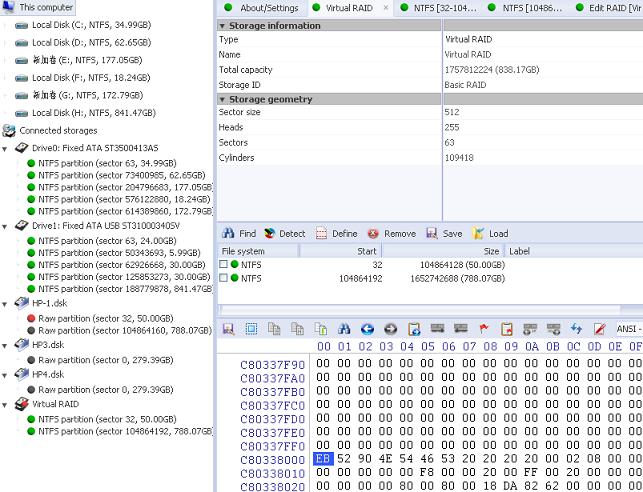Select the Virtual RAID tab

[x=349, y=8]
